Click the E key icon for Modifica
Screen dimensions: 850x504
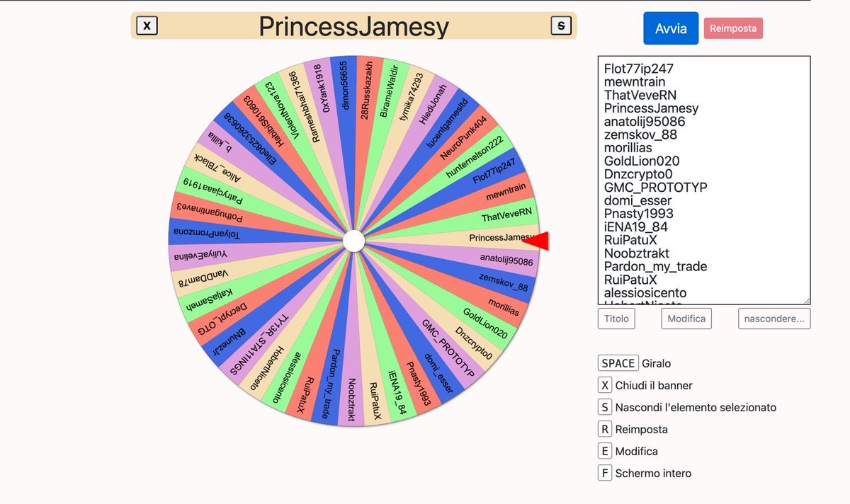click(605, 451)
